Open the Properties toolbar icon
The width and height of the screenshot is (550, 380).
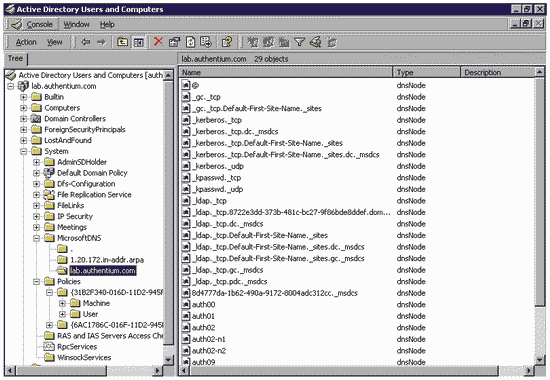coord(174,42)
